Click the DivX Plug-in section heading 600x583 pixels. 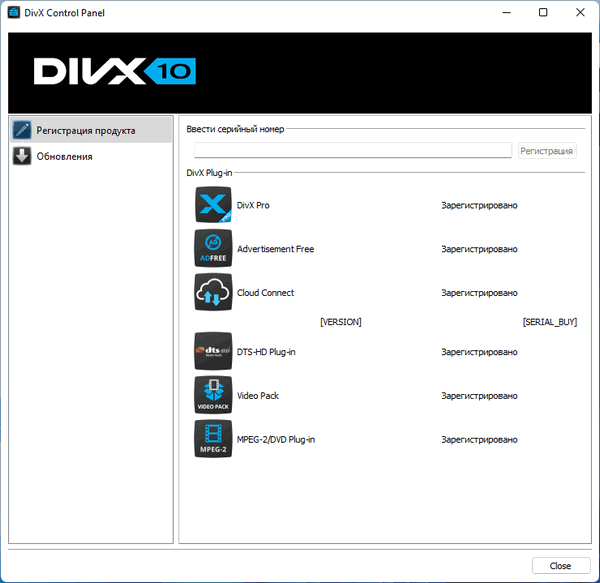(209, 173)
